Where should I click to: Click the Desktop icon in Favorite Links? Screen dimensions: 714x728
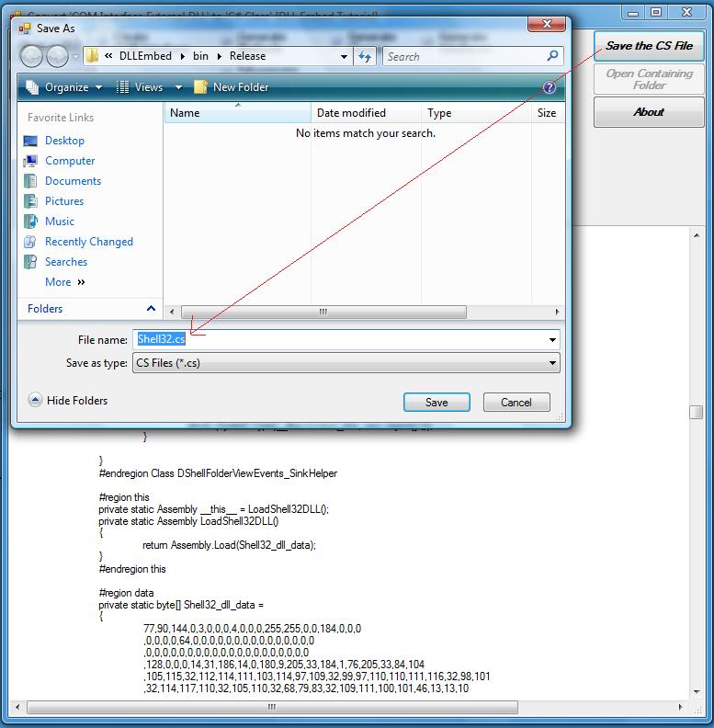(30, 141)
